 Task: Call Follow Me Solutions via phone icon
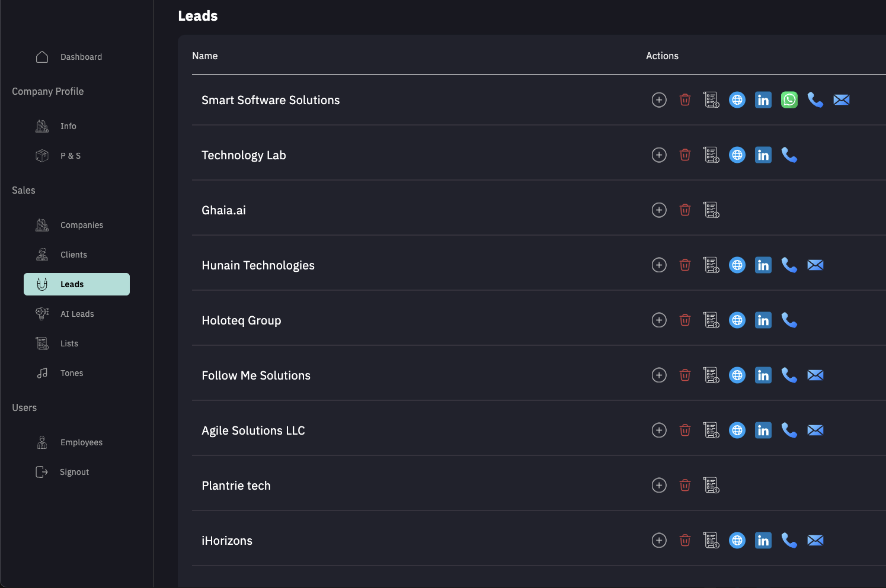click(x=789, y=375)
